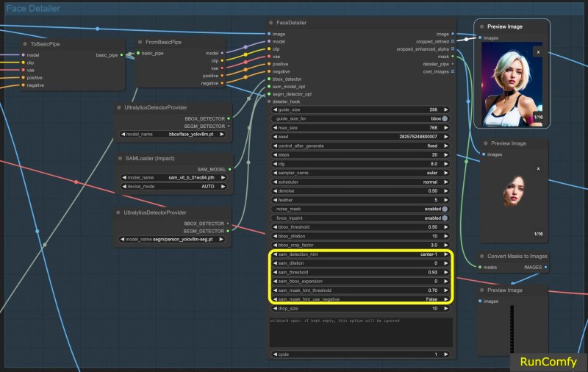Click the ToBasicPipe vae input socket

pos(24,70)
